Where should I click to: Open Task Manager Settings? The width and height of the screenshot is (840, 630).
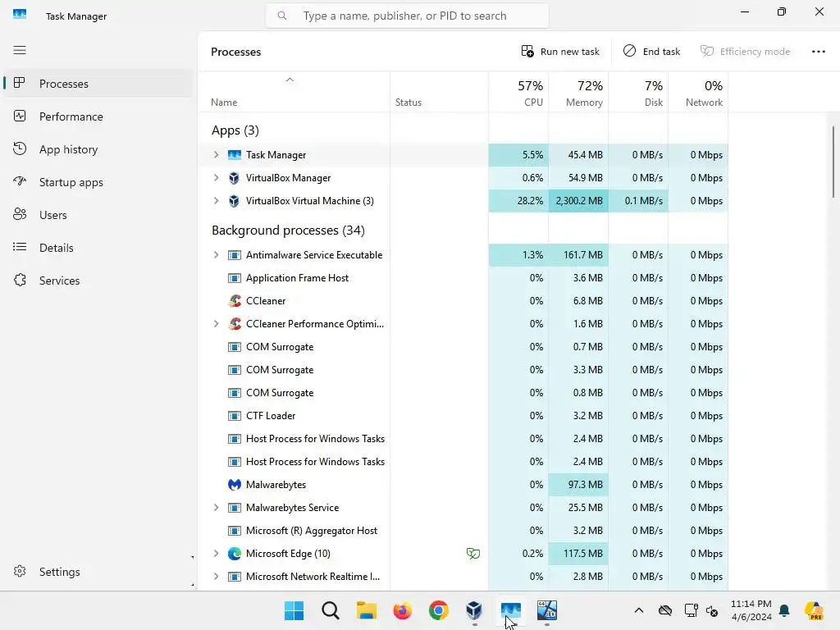click(x=98, y=572)
